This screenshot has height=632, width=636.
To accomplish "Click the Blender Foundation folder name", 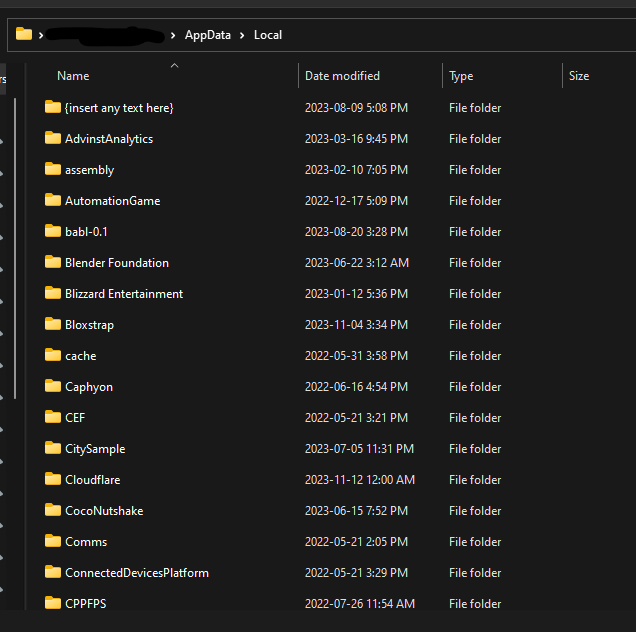I will coord(117,263).
